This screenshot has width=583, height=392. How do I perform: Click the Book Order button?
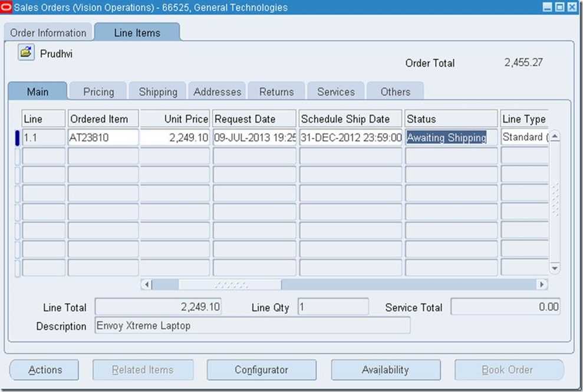tap(509, 370)
